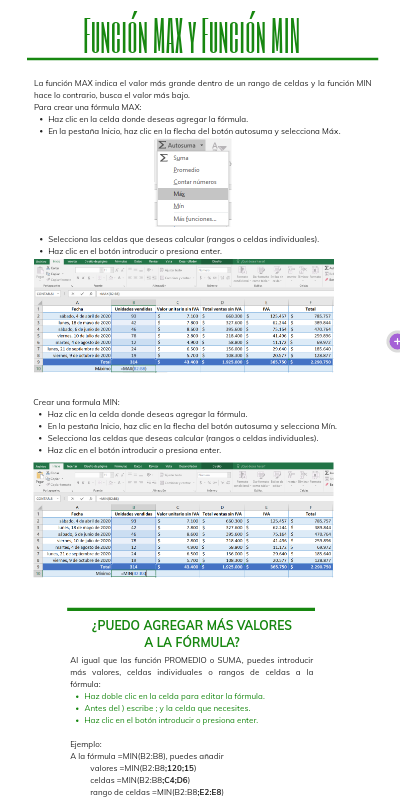
Task: Choose Suma in the Autosuma menu image
Action: [x=181, y=158]
